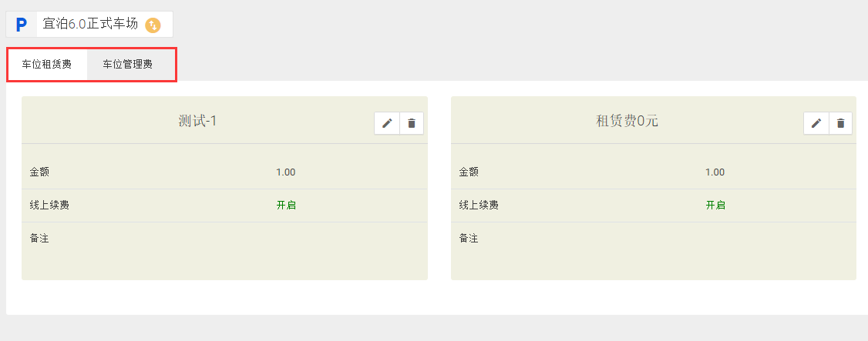Viewport: 868px width, 341px height.
Task: Click the 1.00 amount in 测试-1 card
Action: [285, 172]
